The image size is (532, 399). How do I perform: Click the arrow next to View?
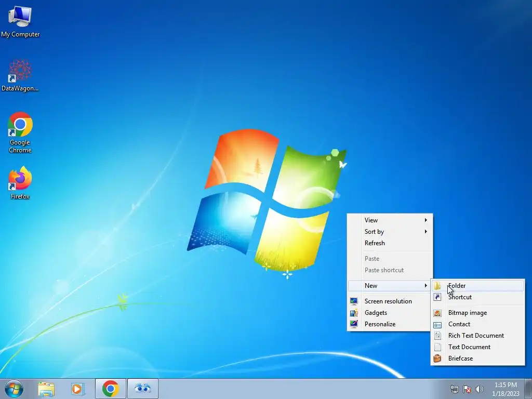coord(426,220)
